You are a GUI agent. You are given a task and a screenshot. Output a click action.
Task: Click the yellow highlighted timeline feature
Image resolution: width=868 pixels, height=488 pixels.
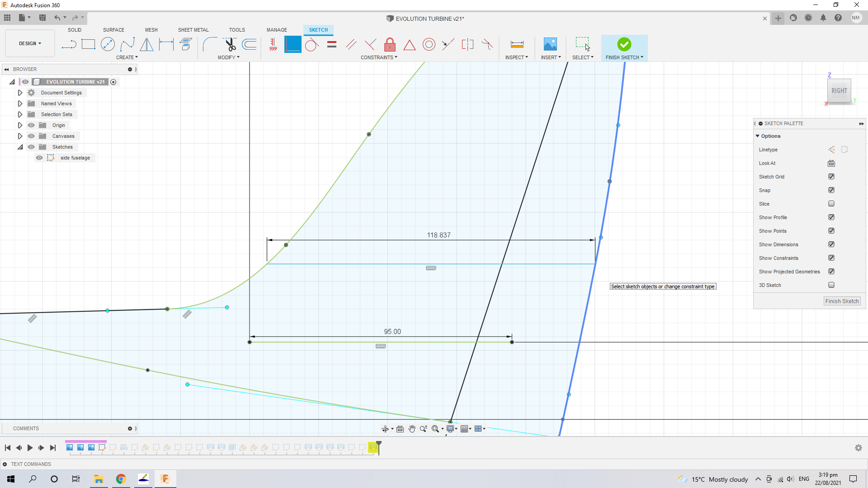[x=373, y=447]
